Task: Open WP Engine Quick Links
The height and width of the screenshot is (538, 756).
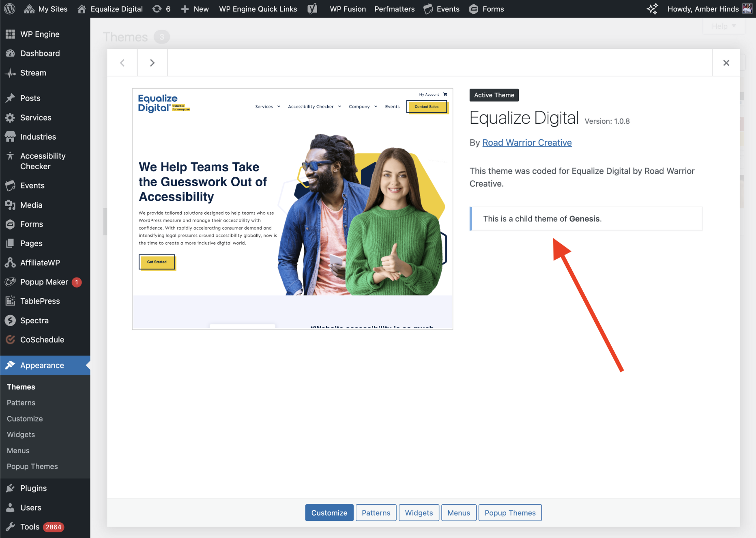Action: (258, 9)
